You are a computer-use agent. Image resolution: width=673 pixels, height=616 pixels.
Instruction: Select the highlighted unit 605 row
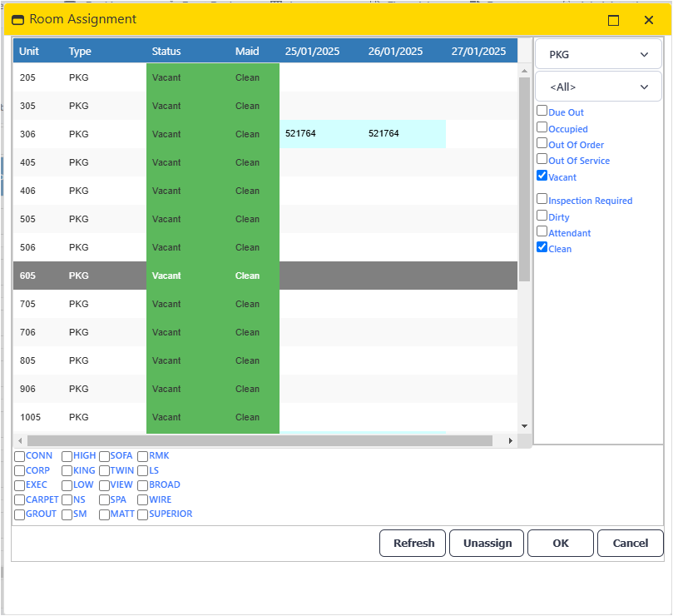265,276
